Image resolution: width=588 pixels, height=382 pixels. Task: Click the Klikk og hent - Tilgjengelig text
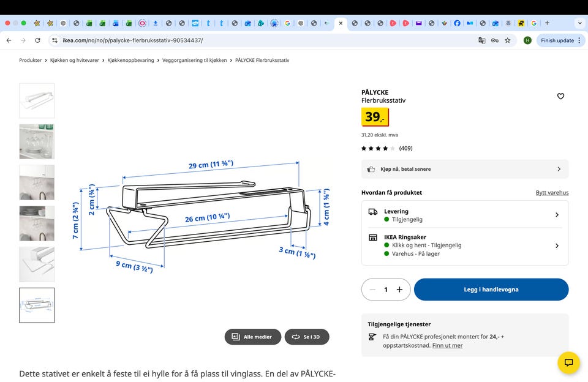pyautogui.click(x=426, y=245)
